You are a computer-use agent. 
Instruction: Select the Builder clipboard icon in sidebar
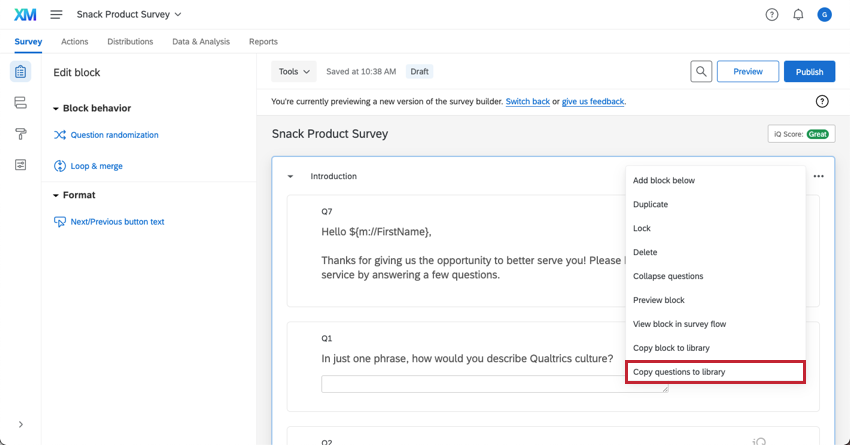click(21, 72)
